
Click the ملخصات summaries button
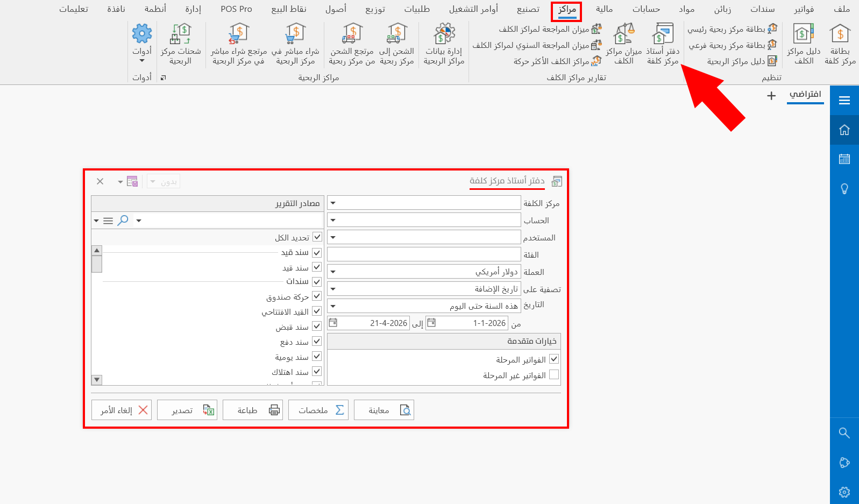coord(318,410)
